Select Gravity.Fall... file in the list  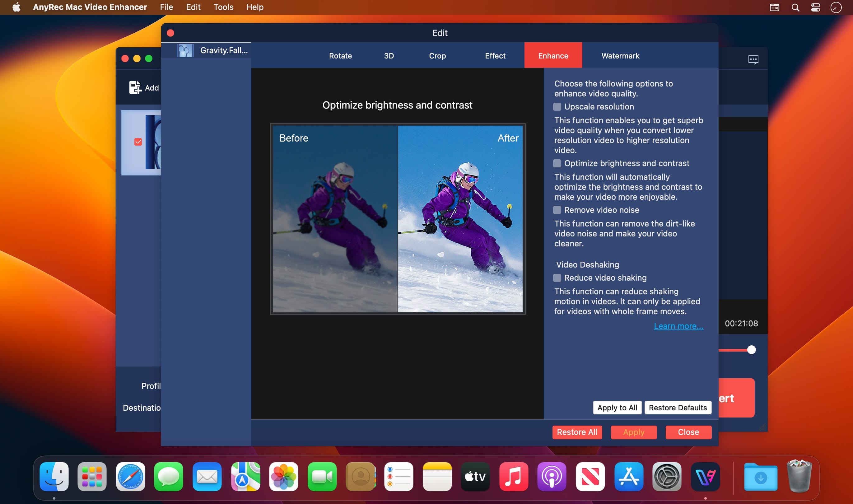click(x=206, y=50)
